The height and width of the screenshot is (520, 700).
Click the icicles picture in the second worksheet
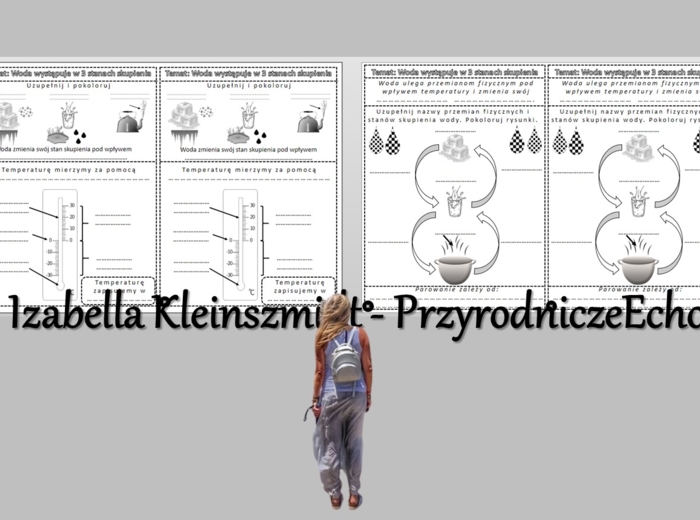pyautogui.click(x=185, y=137)
